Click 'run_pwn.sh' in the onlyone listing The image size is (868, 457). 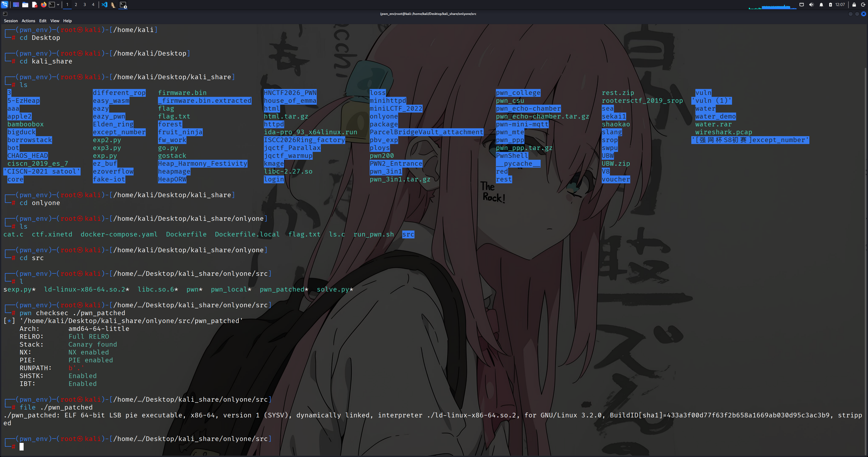[x=374, y=234]
